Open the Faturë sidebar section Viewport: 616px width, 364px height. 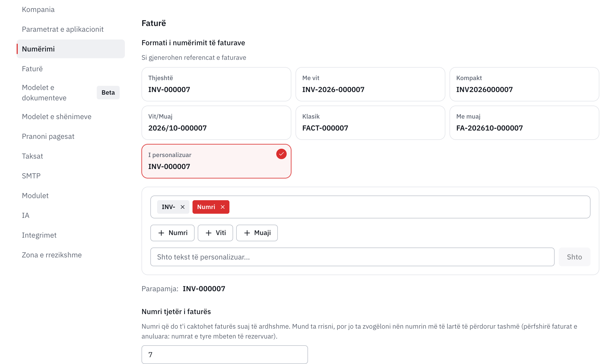click(x=71, y=69)
